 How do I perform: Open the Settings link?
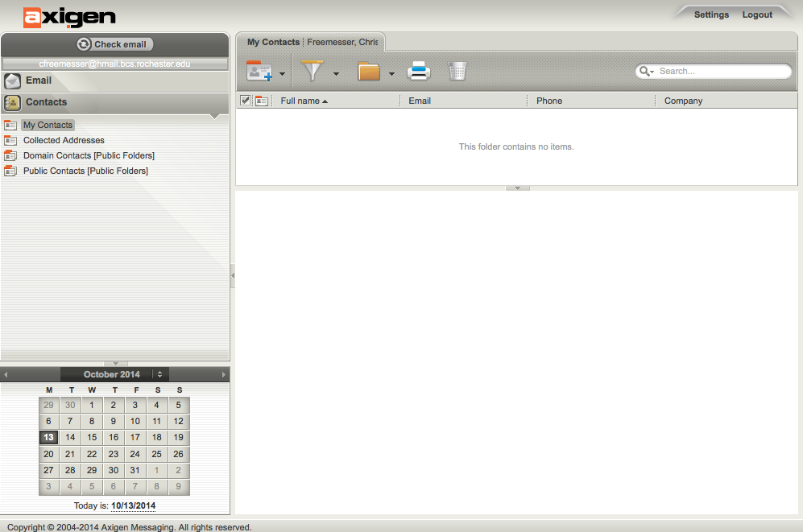point(711,14)
